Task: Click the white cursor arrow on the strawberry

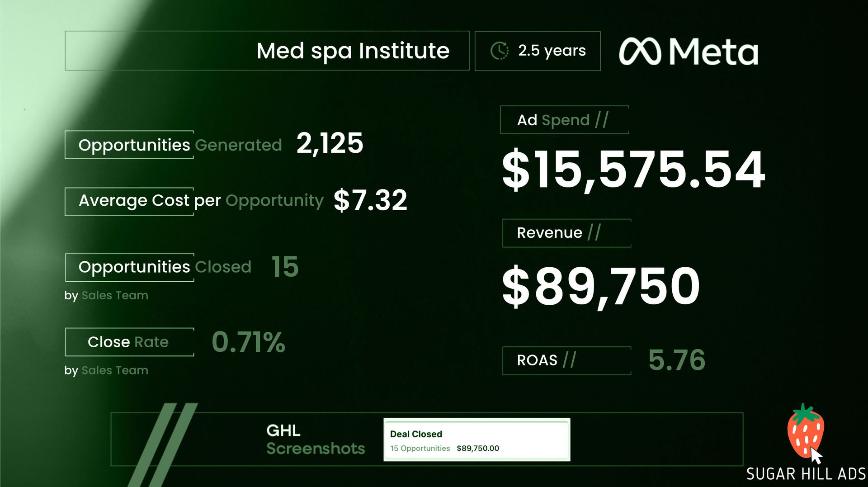Action: (x=816, y=456)
